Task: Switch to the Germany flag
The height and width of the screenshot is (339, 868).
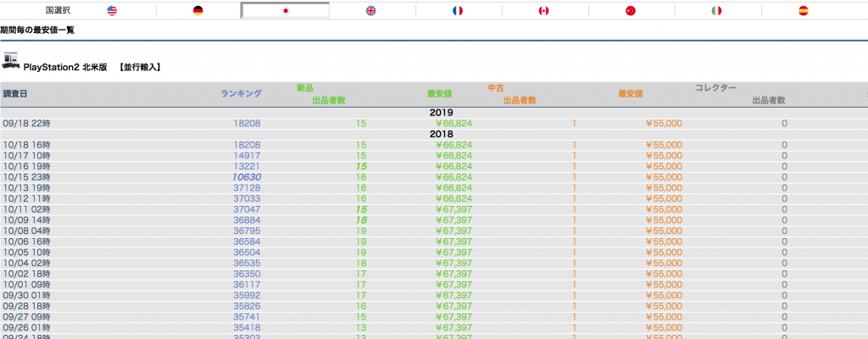Action: pyautogui.click(x=198, y=11)
